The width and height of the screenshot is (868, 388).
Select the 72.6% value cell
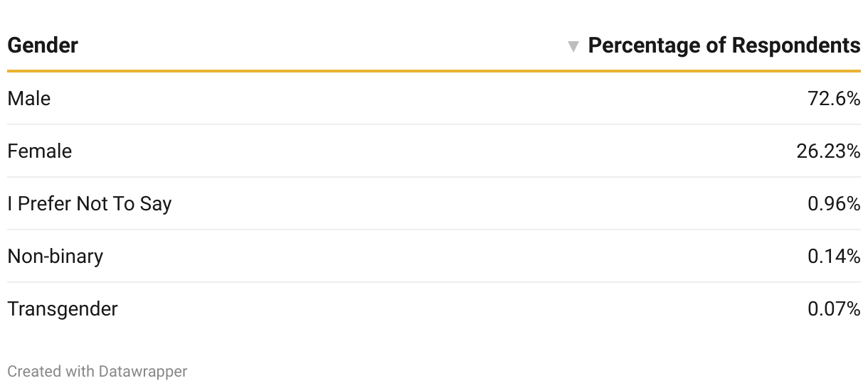click(x=834, y=98)
